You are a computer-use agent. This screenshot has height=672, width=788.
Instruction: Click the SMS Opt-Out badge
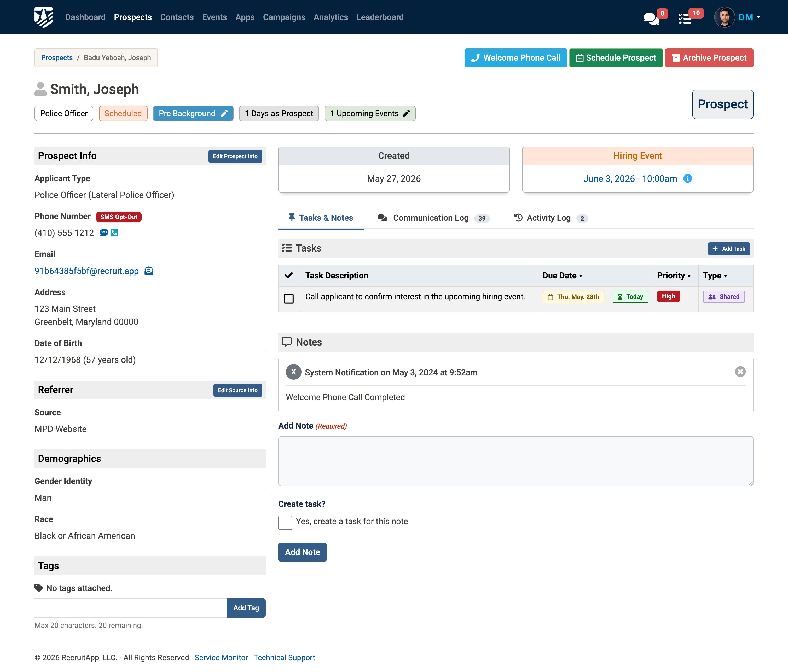119,217
